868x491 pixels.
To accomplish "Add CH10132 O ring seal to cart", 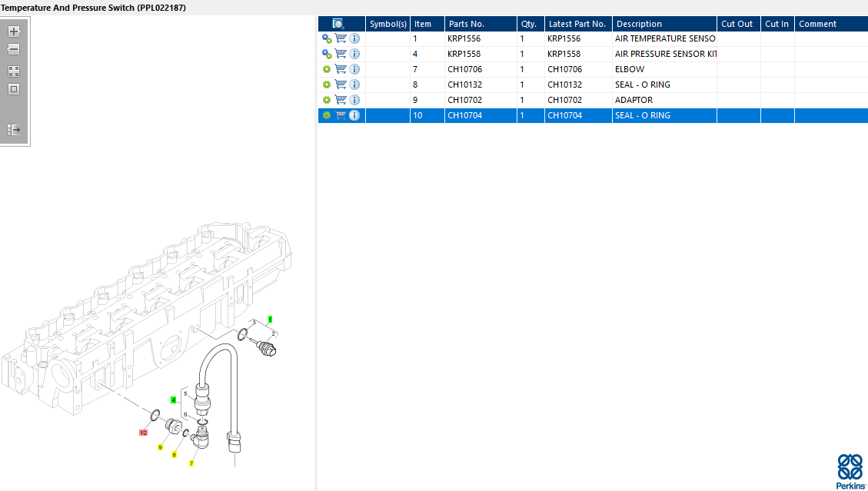I will (x=341, y=85).
